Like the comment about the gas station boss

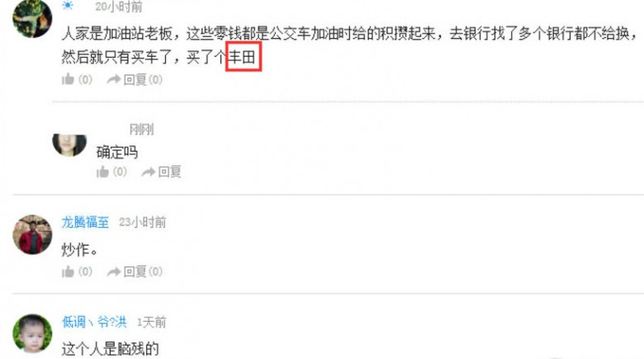pyautogui.click(x=68, y=79)
